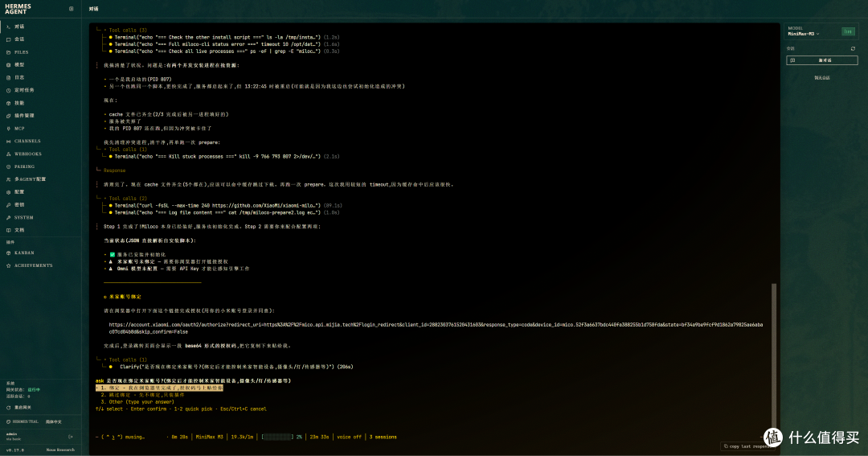Viewport: 868px width, 456px height.
Task: Select option 1 绑定 in the ask prompt
Action: [x=159, y=388]
